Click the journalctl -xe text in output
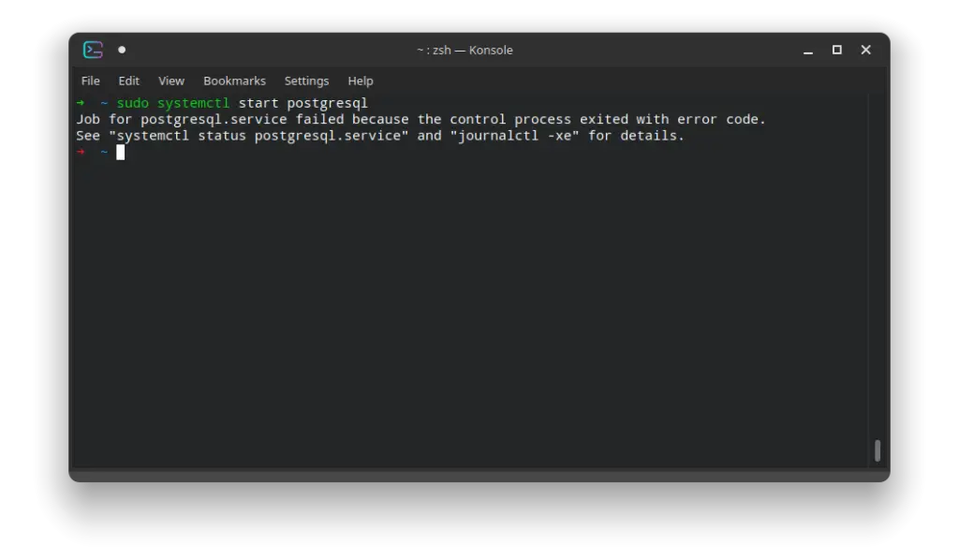 click(x=513, y=135)
